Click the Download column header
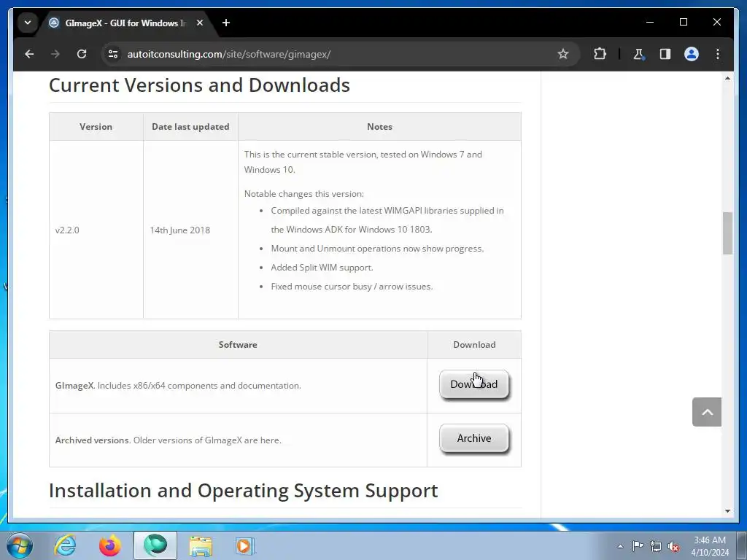747x560 pixels. (474, 344)
